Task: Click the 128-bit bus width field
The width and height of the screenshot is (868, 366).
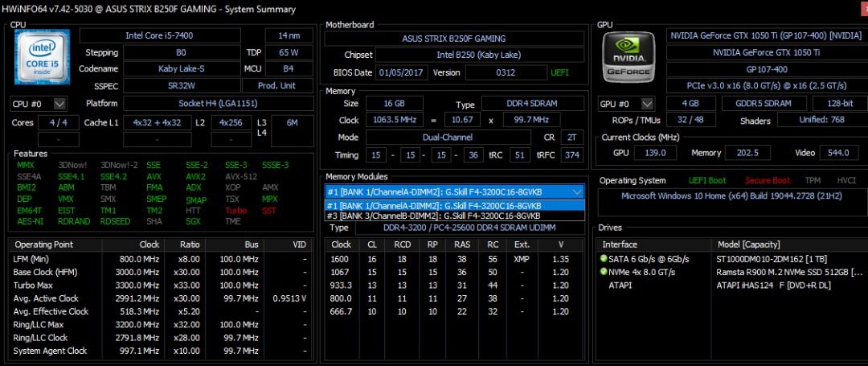Action: [x=839, y=104]
